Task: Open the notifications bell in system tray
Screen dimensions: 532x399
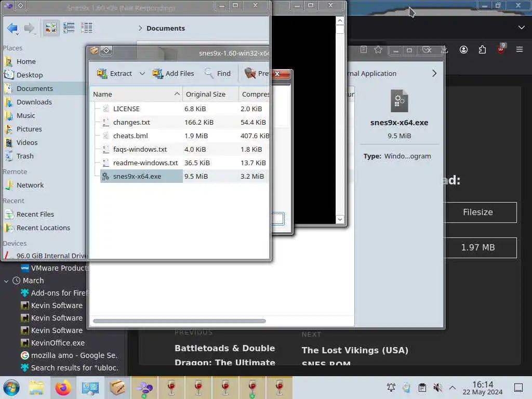Action: (391, 388)
